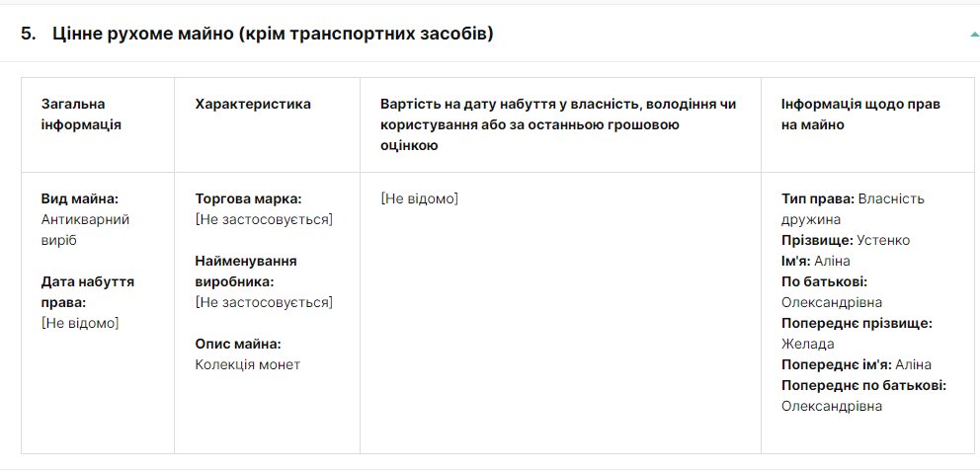Click "[Не відомо]" under Дата набуття права

click(80, 323)
